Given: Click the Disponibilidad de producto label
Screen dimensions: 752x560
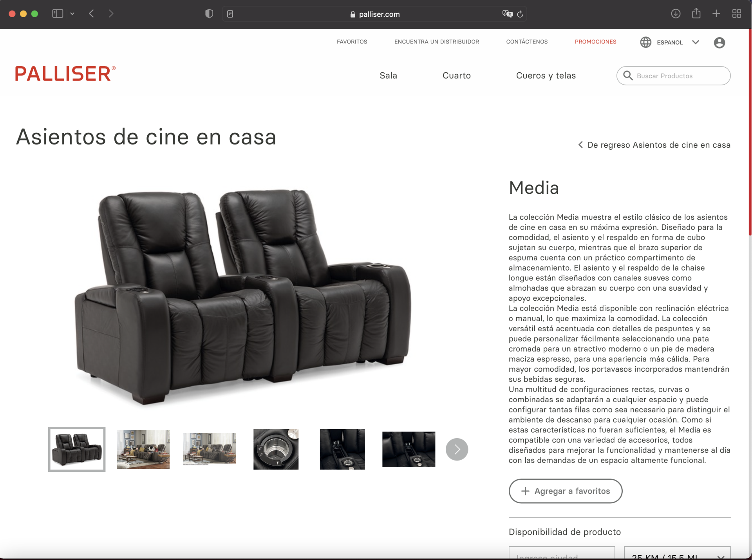Looking at the screenshot, I should pyautogui.click(x=564, y=532).
